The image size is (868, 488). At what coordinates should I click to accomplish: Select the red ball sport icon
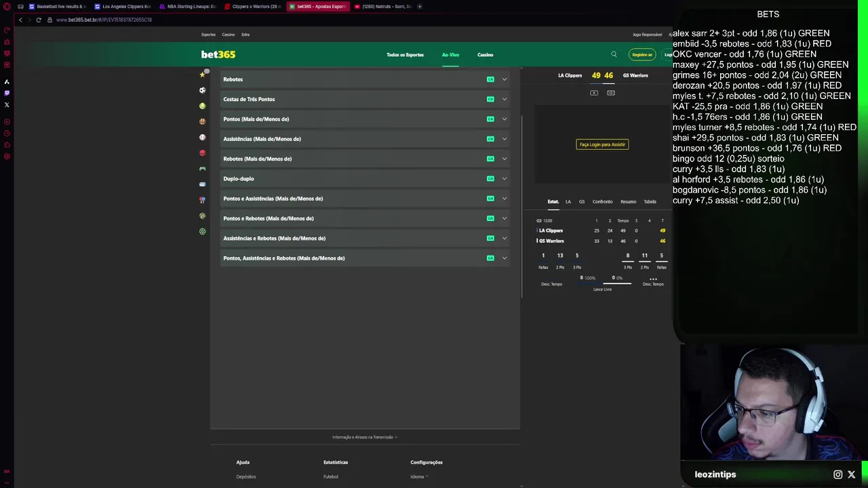(202, 153)
